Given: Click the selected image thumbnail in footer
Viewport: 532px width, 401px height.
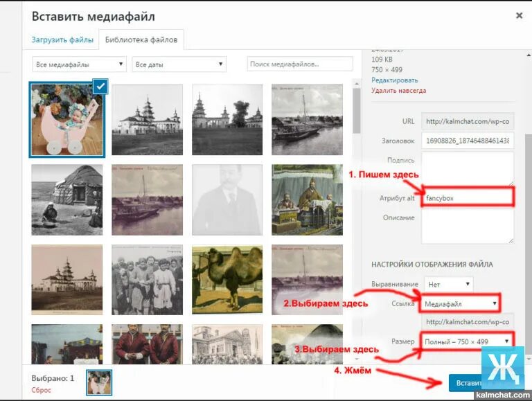Looking at the screenshot, I should point(99,383).
